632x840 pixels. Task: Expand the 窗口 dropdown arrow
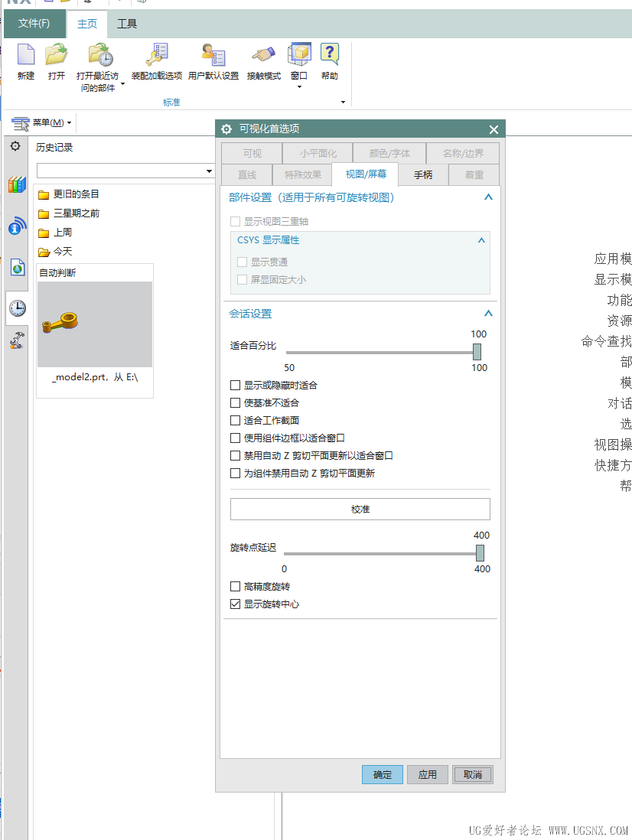point(299,86)
